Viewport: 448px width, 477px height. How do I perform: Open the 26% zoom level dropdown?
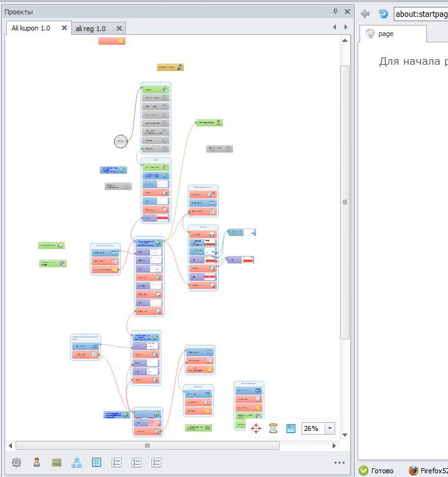(330, 428)
